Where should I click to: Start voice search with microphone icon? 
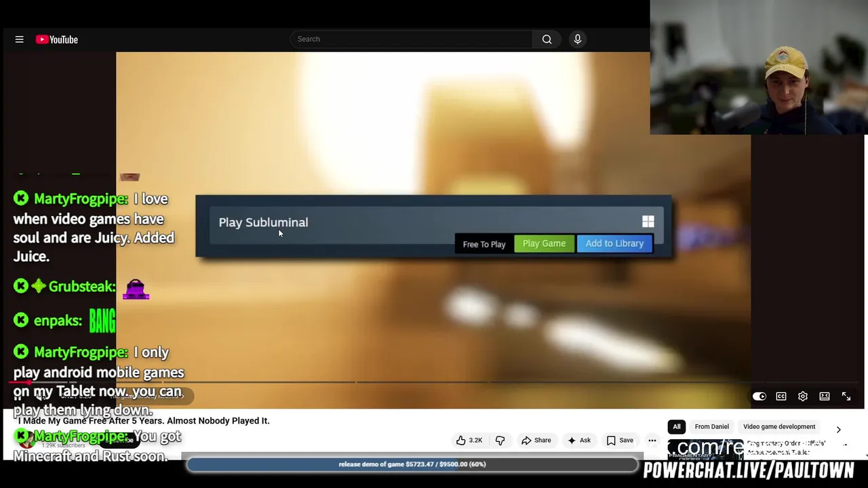578,39
